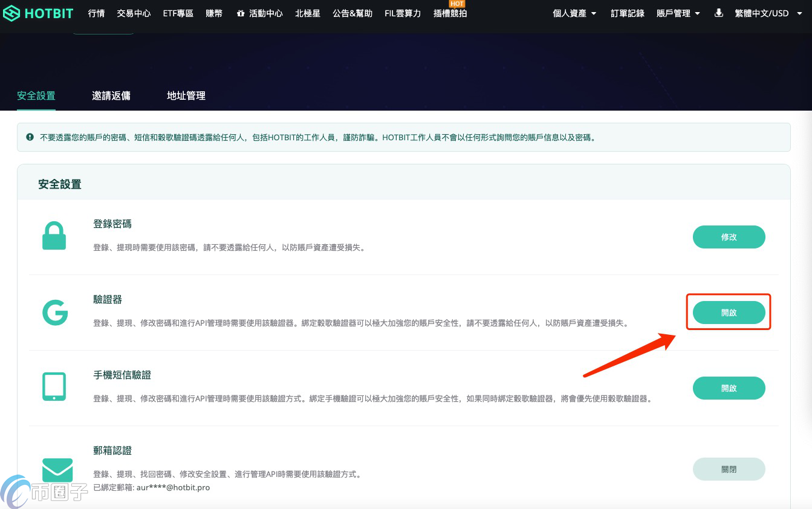The width and height of the screenshot is (812, 509).
Task: Click the green padlock login password icon
Action: pos(54,236)
